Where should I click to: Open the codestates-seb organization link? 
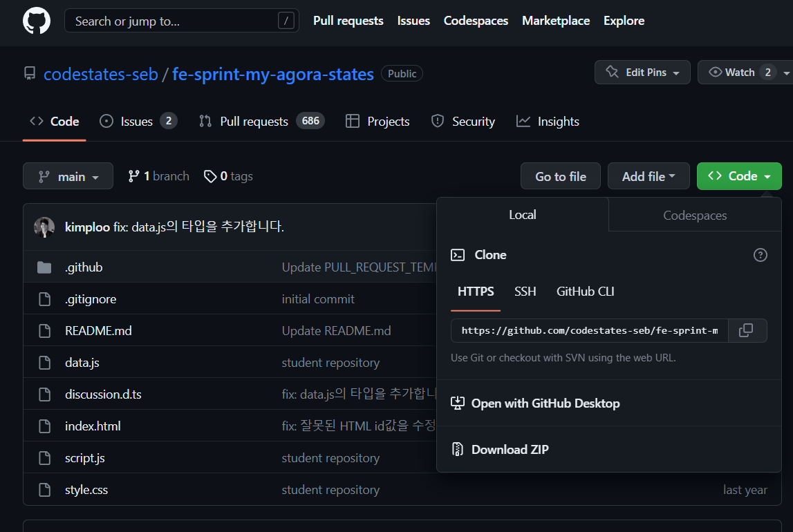point(101,74)
